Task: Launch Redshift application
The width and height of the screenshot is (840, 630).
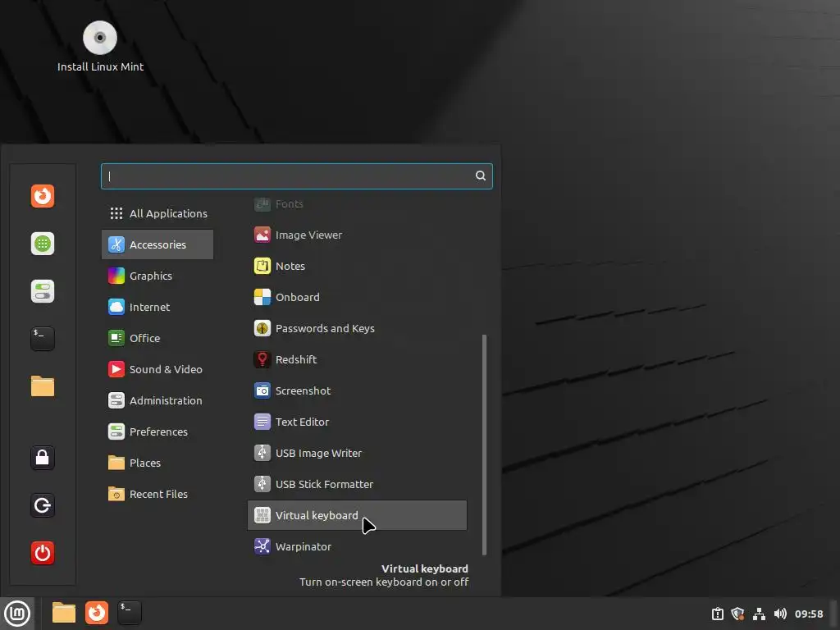Action: tap(358, 359)
